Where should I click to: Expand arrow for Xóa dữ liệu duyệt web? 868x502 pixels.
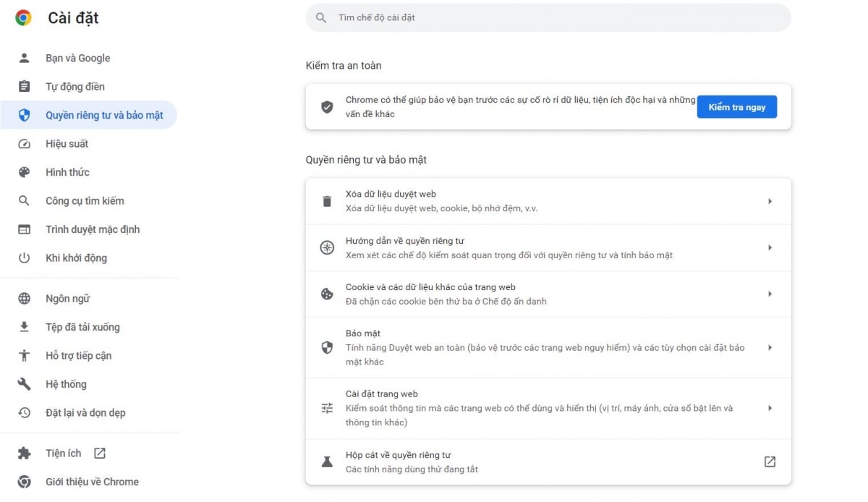(770, 201)
